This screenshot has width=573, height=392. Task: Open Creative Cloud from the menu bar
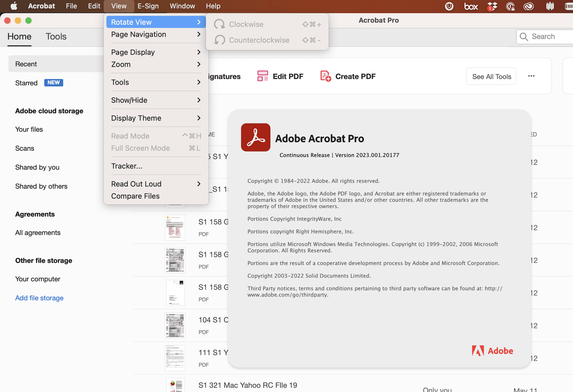[x=529, y=6]
